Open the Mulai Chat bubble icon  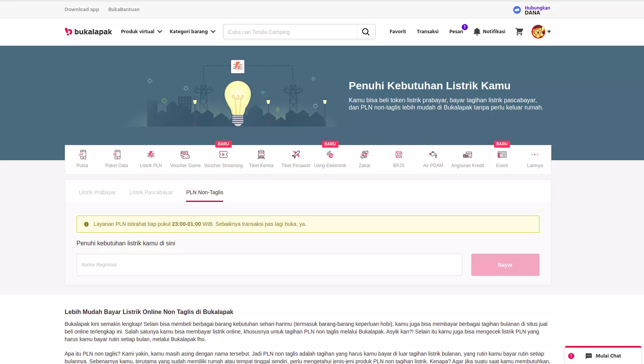(x=589, y=356)
